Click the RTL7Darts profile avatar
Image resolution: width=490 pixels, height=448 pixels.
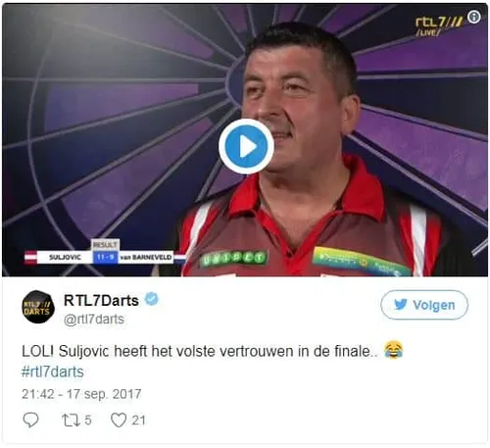pos(38,307)
